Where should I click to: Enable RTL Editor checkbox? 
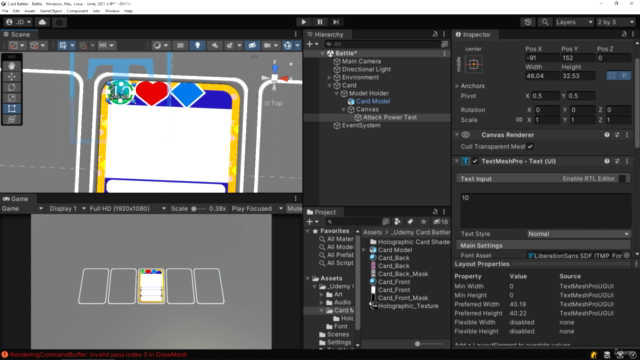point(622,179)
